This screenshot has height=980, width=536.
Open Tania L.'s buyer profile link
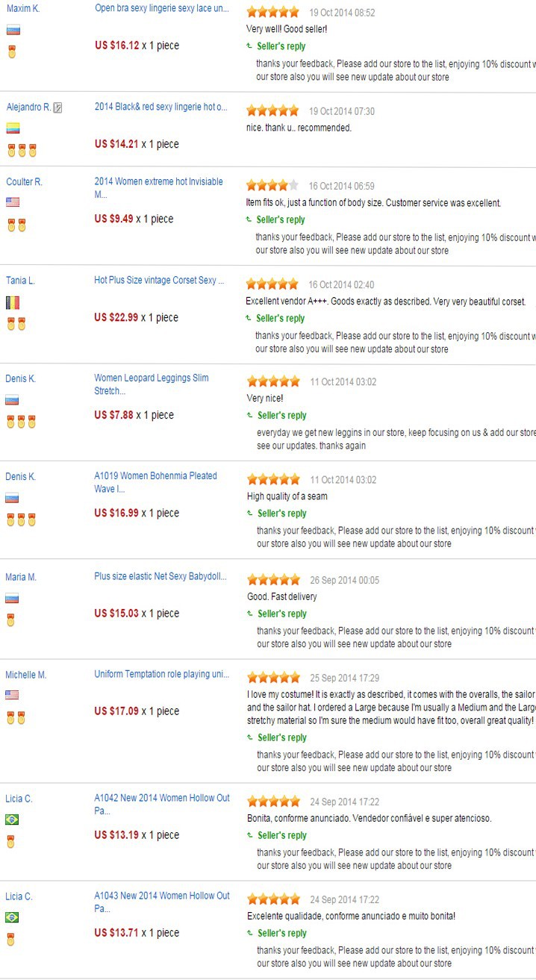click(20, 281)
